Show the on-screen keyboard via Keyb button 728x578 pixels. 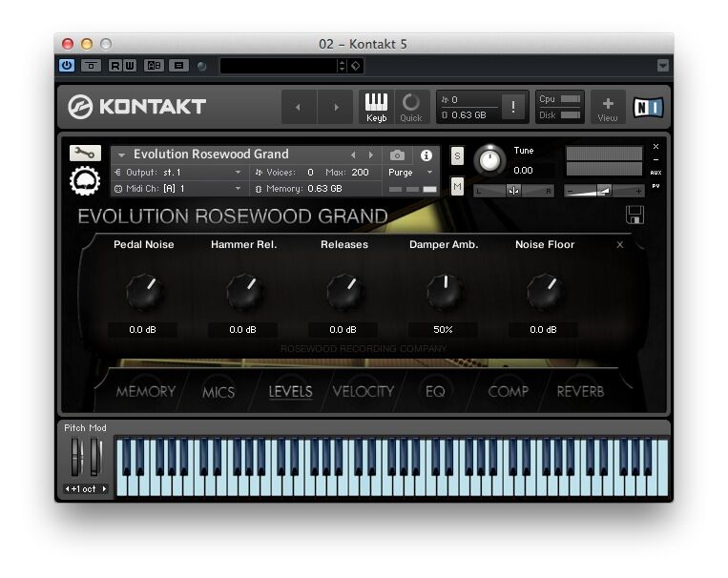[x=376, y=107]
